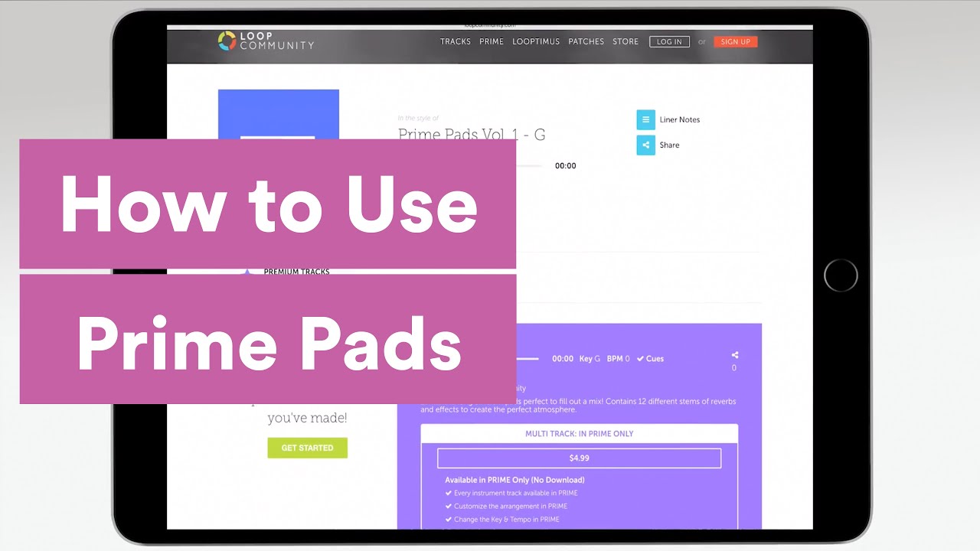980x551 pixels.
Task: Open the Liner Notes icon
Action: [x=645, y=119]
